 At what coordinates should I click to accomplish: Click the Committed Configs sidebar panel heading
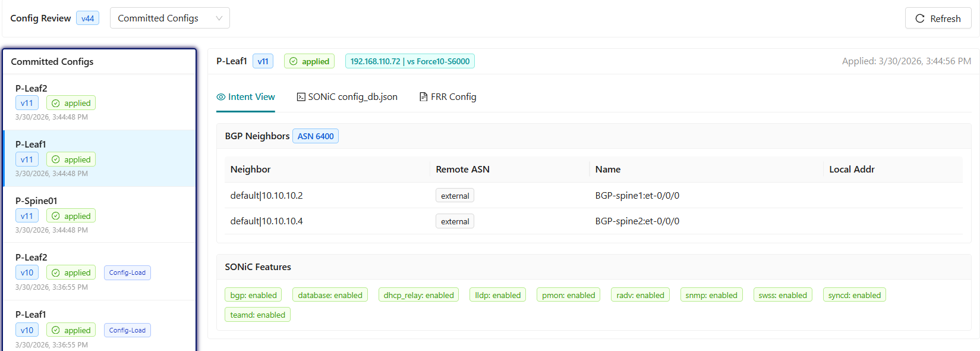tap(52, 62)
